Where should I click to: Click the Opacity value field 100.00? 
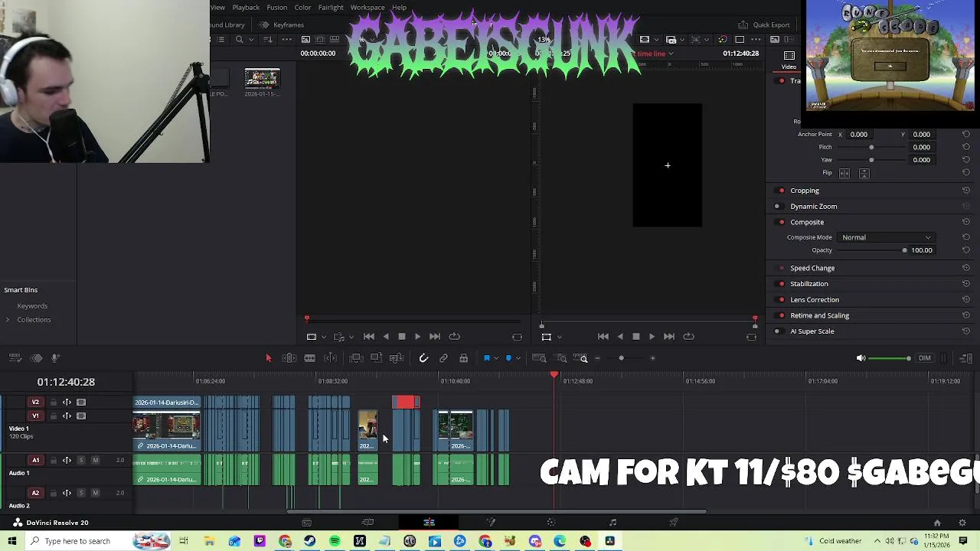click(922, 250)
